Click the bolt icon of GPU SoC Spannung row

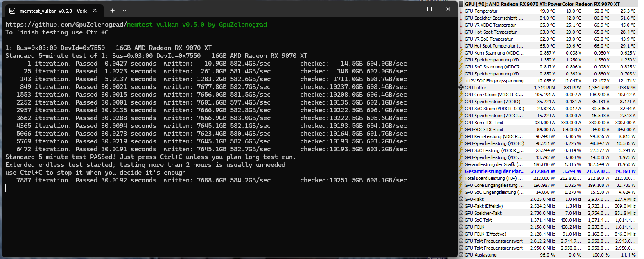pyautogui.click(x=461, y=67)
